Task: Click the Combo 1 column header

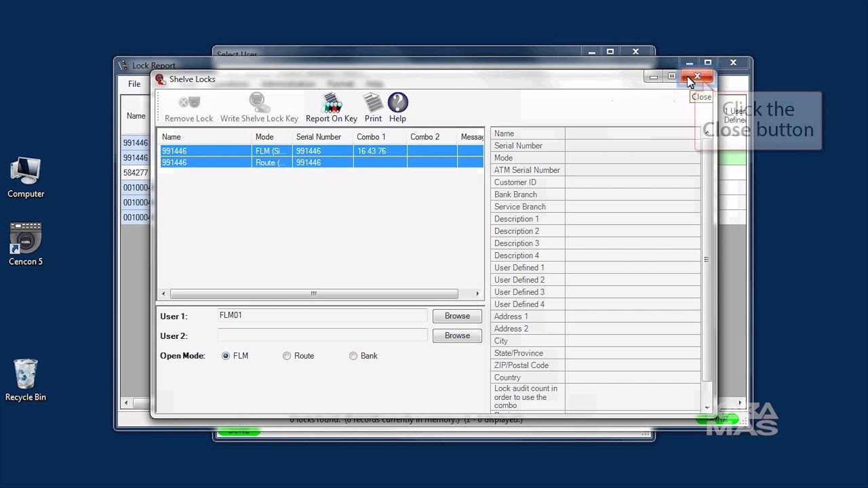Action: pyautogui.click(x=380, y=137)
